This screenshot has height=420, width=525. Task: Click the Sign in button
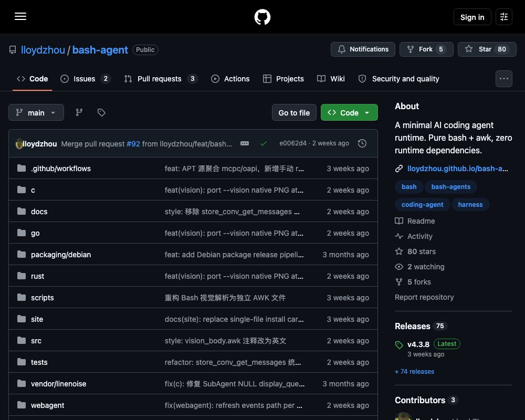click(472, 17)
